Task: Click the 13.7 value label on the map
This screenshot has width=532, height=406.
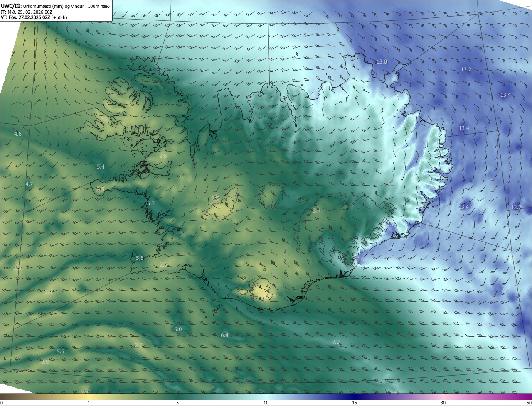Action: click(516, 207)
